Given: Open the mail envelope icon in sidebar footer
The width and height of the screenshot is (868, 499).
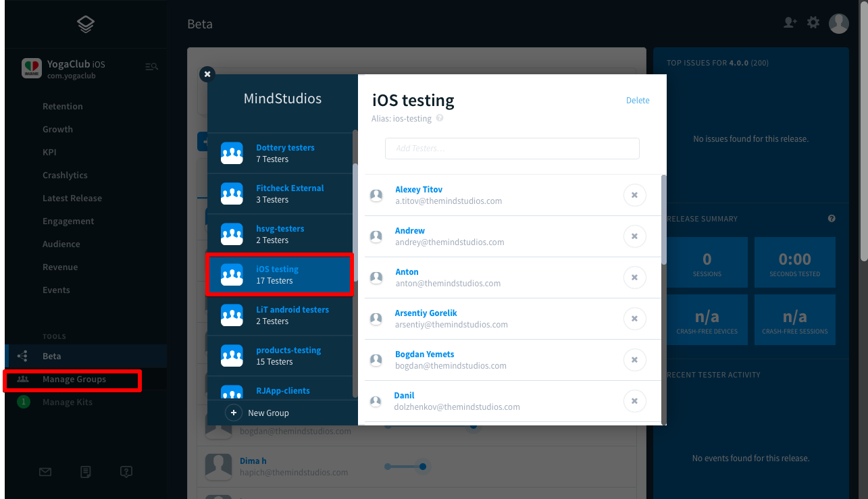Looking at the screenshot, I should (45, 472).
